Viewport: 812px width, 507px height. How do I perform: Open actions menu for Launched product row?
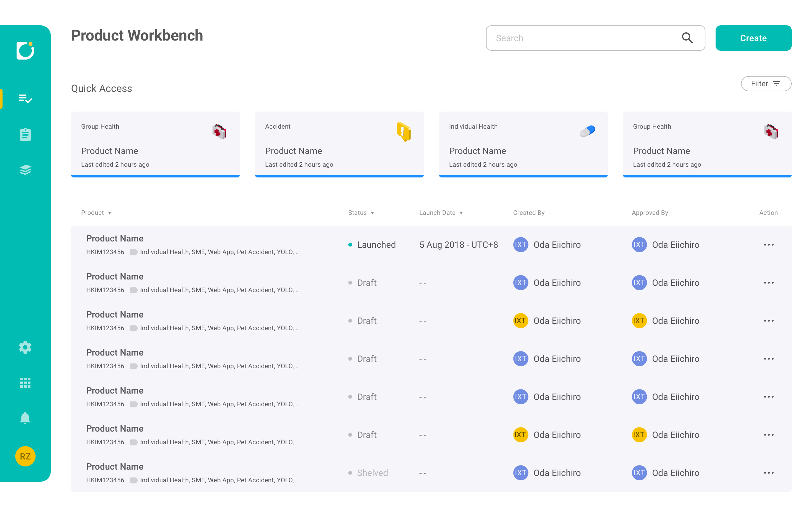[x=768, y=245]
